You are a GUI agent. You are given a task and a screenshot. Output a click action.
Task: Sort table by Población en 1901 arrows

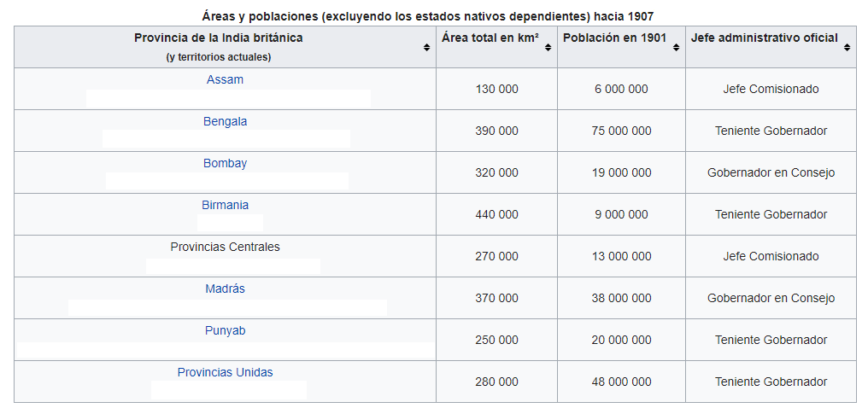(676, 48)
